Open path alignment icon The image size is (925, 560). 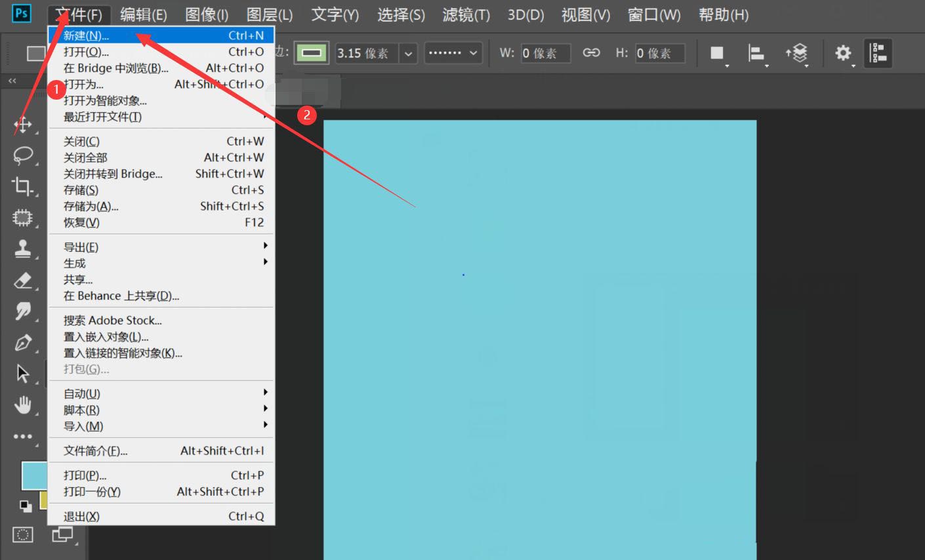coord(756,53)
